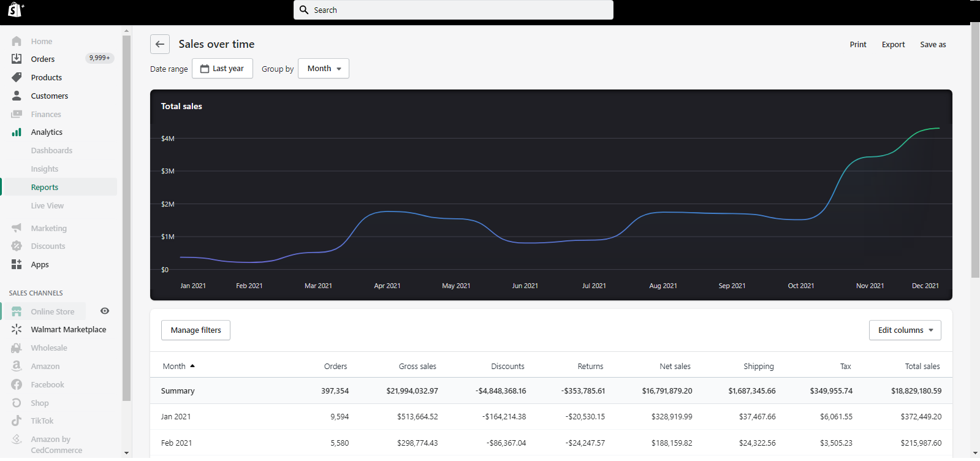Open Discounts via its badge icon
Viewport: 980px width, 461px height.
click(17, 246)
